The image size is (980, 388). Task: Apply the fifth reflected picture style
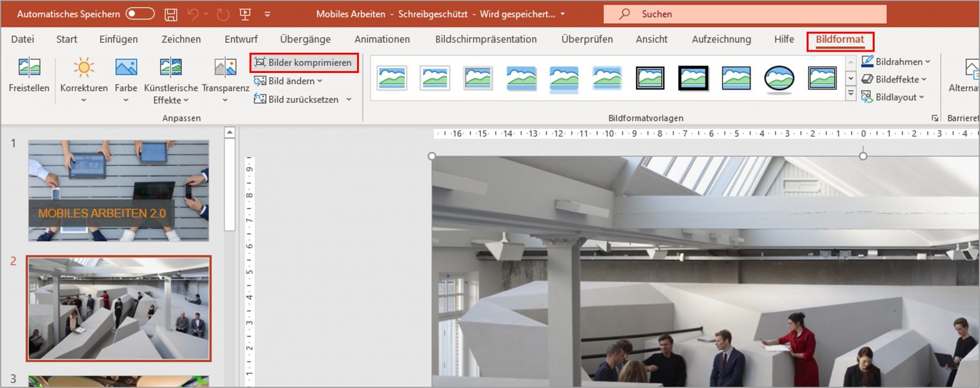(564, 78)
